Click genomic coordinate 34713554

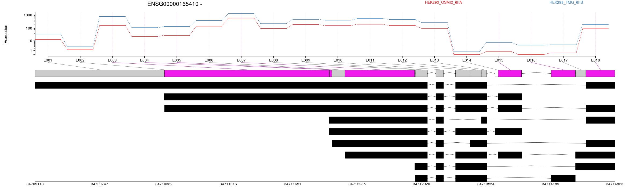tap(486, 184)
